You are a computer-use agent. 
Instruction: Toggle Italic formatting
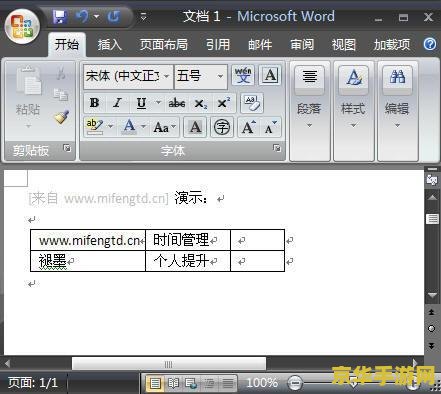point(117,103)
